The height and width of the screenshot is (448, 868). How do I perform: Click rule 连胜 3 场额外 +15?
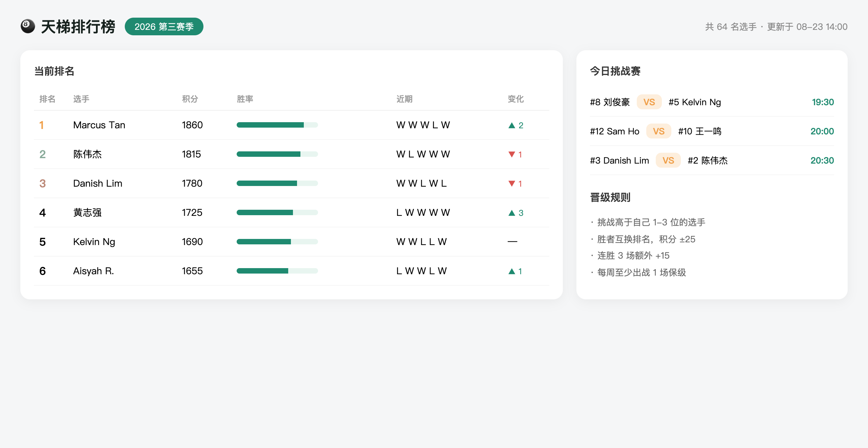633,256
